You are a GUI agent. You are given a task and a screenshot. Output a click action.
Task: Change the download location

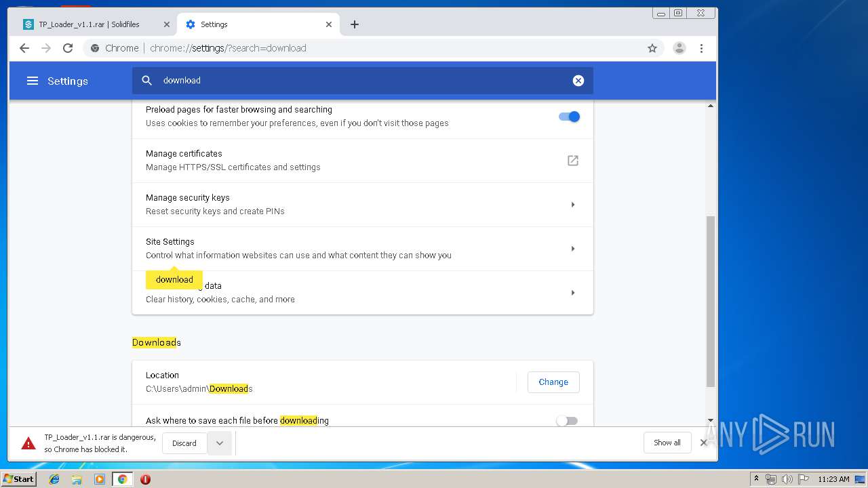pyautogui.click(x=553, y=382)
